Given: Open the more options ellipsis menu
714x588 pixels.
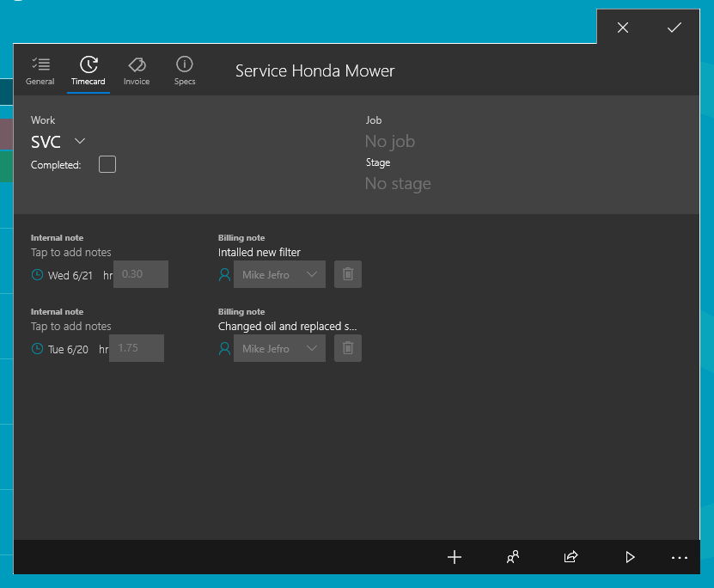Looking at the screenshot, I should point(680,557).
